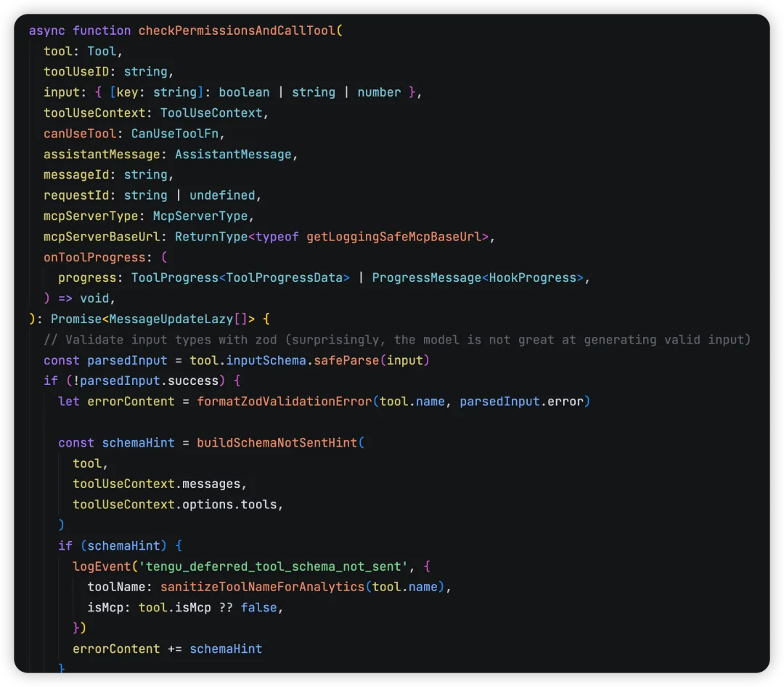
Task: Click 'parsedInput' in the const declaration
Action: 127,360
